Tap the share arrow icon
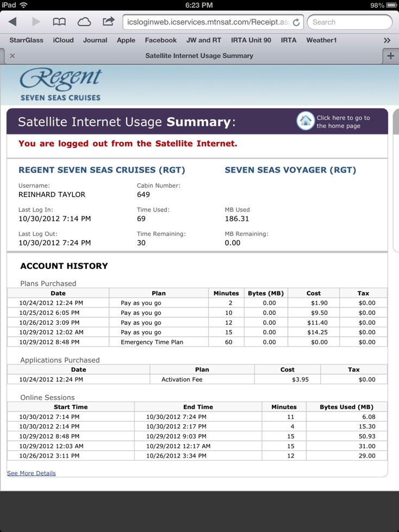Screen dimensions: 399x532 pos(109,21)
